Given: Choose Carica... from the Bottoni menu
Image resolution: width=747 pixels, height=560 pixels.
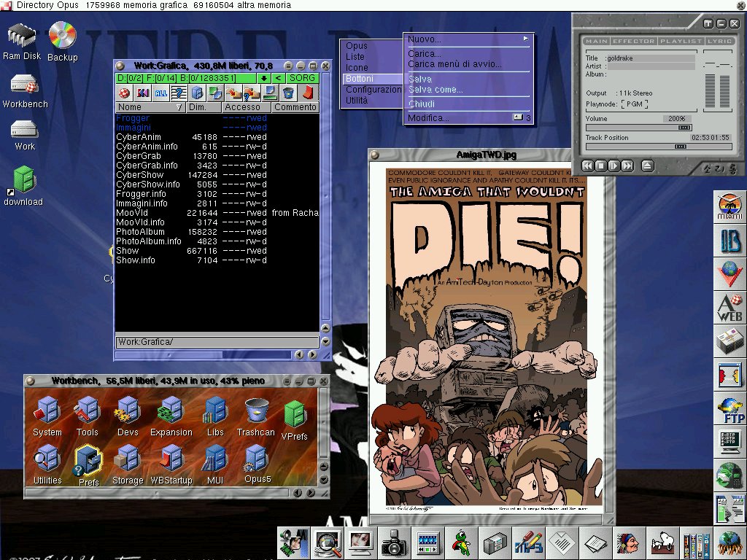Looking at the screenshot, I should click(469, 54).
